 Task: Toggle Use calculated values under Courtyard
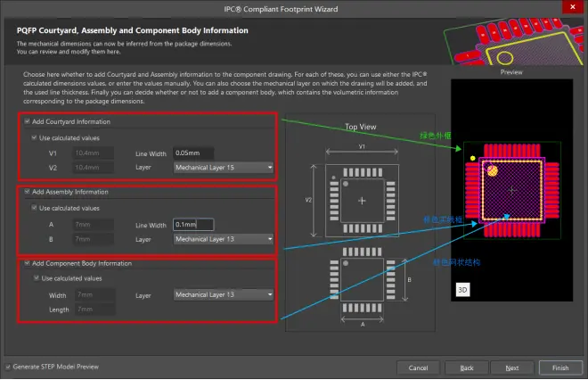pos(34,137)
